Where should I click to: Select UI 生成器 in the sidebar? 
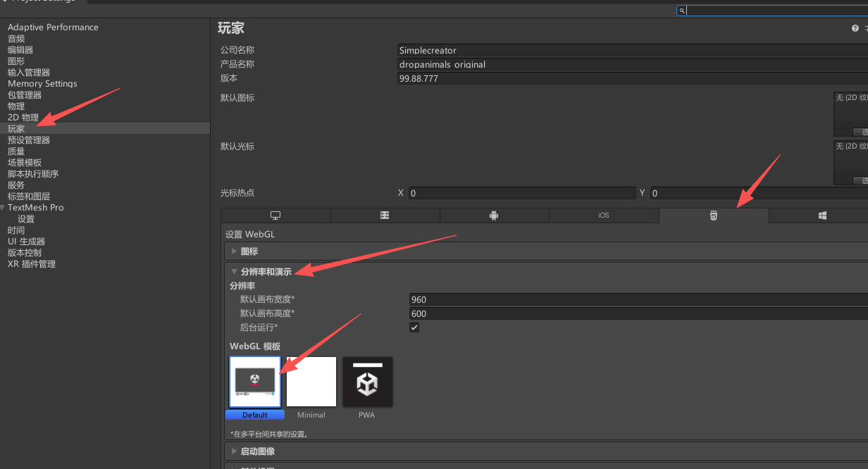26,242
